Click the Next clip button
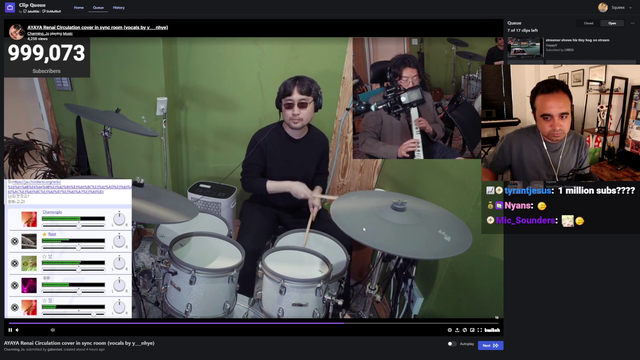The width and height of the screenshot is (640, 360). [x=490, y=345]
